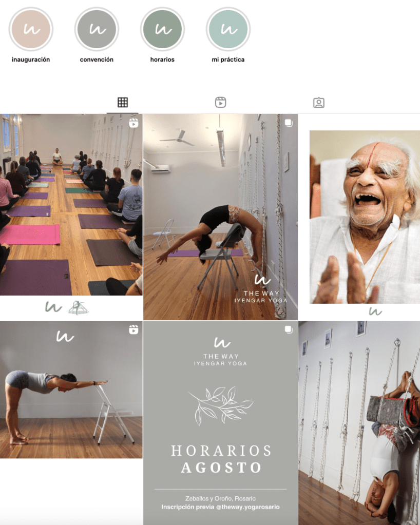Viewport: 420px width, 525px height.
Task: Open the horarios story highlight
Action: [162, 29]
